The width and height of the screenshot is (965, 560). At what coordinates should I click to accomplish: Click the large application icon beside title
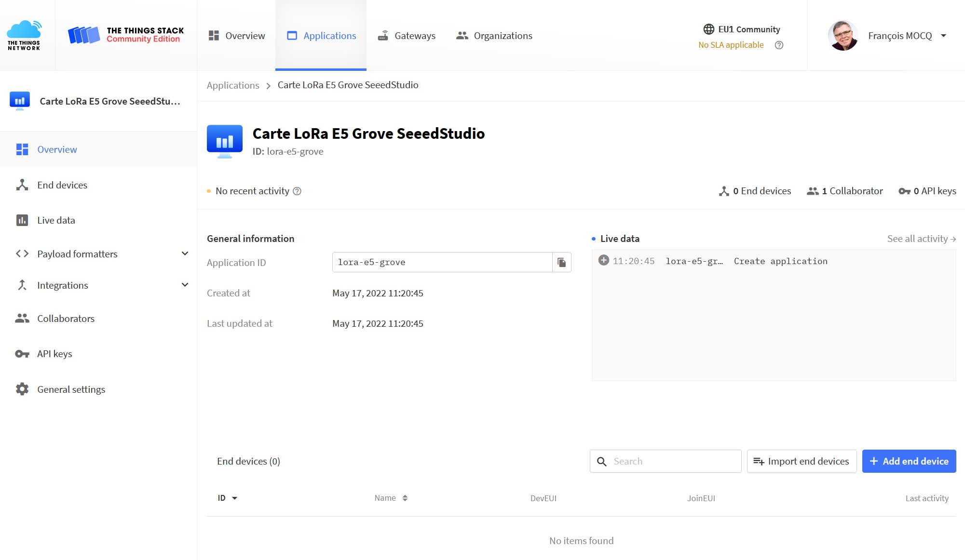click(x=225, y=142)
